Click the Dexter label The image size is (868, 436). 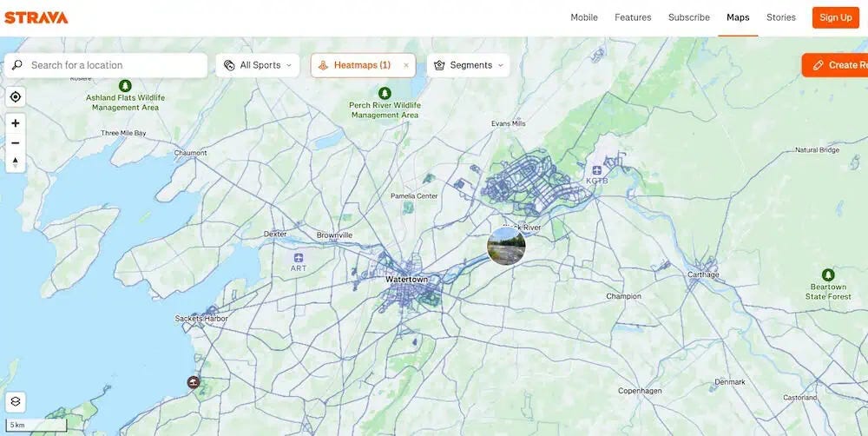(275, 235)
